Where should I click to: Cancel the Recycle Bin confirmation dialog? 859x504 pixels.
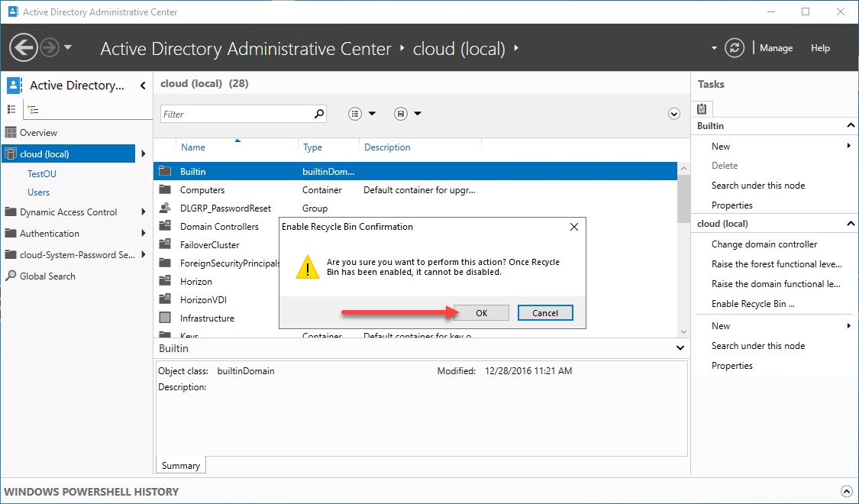tap(545, 313)
